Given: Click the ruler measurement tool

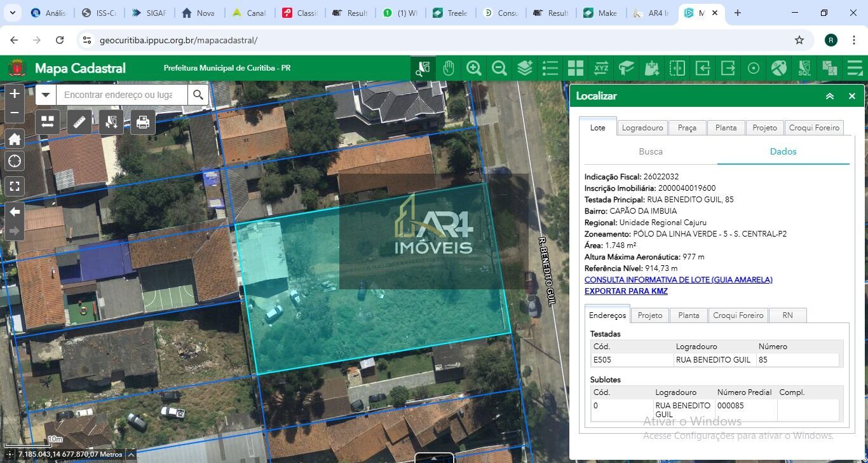Looking at the screenshot, I should click(79, 121).
